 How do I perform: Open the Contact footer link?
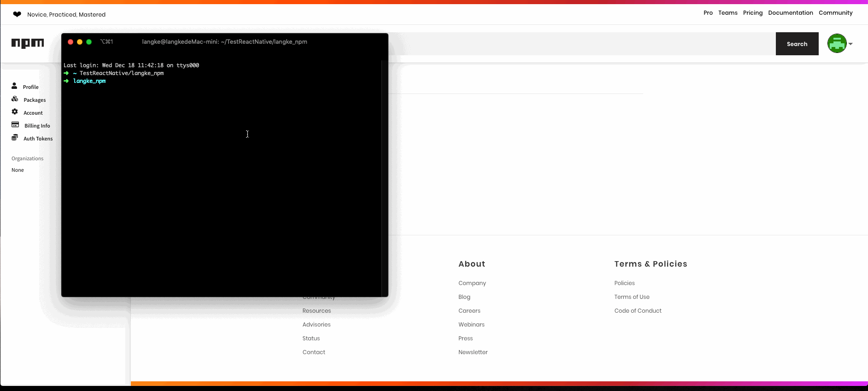tap(314, 352)
